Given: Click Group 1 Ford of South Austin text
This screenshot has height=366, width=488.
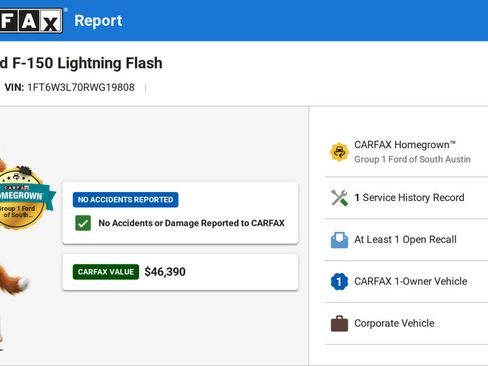Looking at the screenshot, I should (412, 159).
